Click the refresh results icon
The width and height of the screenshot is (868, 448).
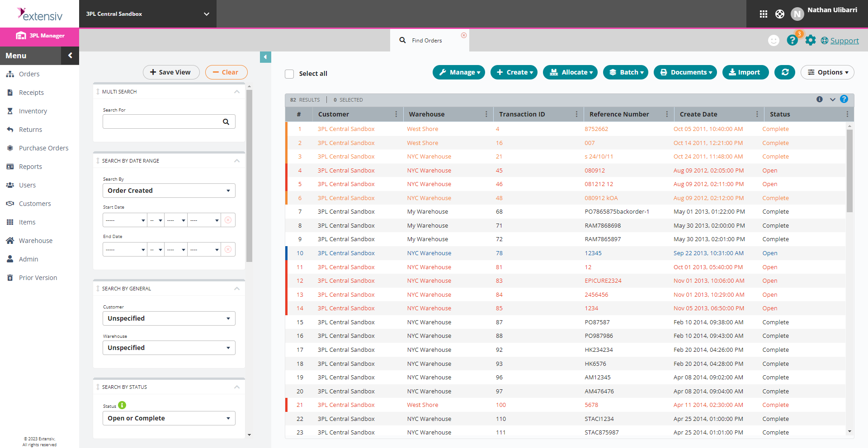click(x=784, y=72)
